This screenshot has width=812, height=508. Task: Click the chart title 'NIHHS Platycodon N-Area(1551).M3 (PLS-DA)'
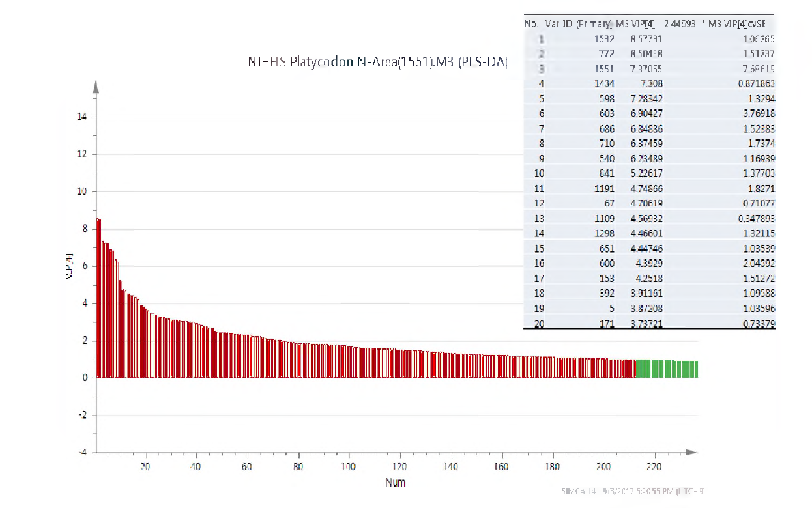pos(377,63)
